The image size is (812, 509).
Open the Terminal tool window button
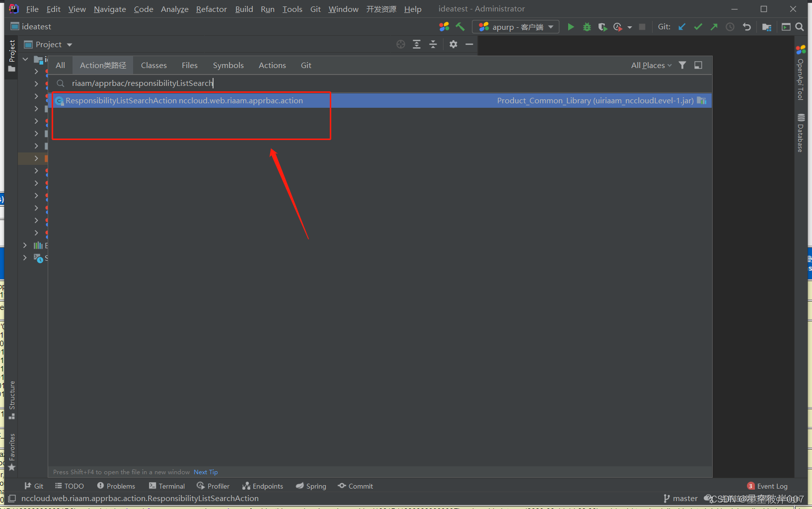167,486
